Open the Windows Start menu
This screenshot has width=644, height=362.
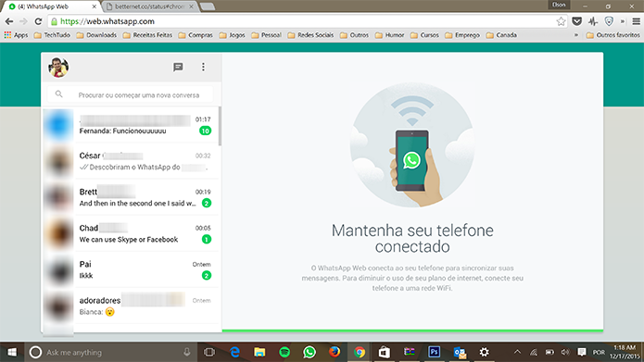tap(12, 352)
